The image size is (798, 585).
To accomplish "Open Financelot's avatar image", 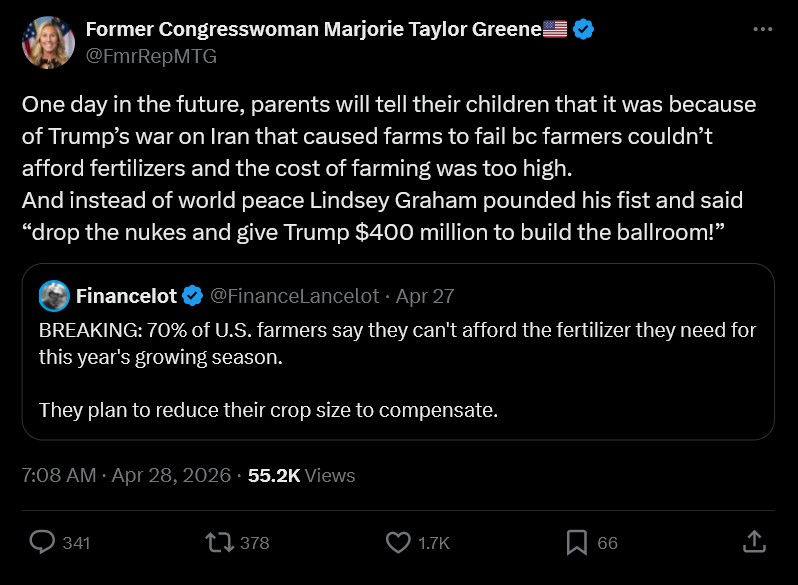I will pyautogui.click(x=54, y=296).
